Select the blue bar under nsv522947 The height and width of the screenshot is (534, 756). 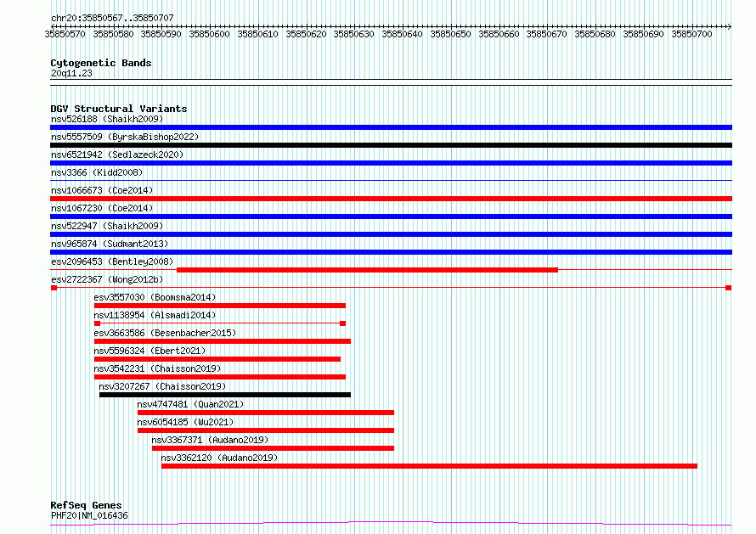tap(391, 234)
